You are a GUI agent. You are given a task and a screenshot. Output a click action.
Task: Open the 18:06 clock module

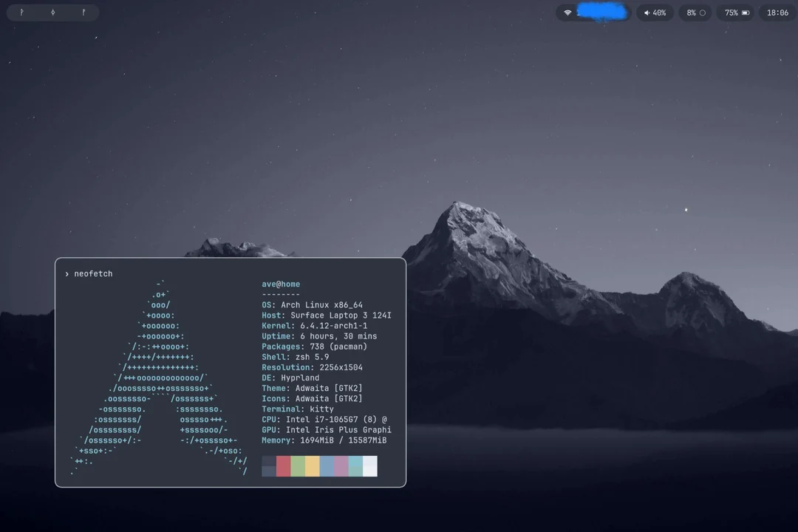(777, 13)
